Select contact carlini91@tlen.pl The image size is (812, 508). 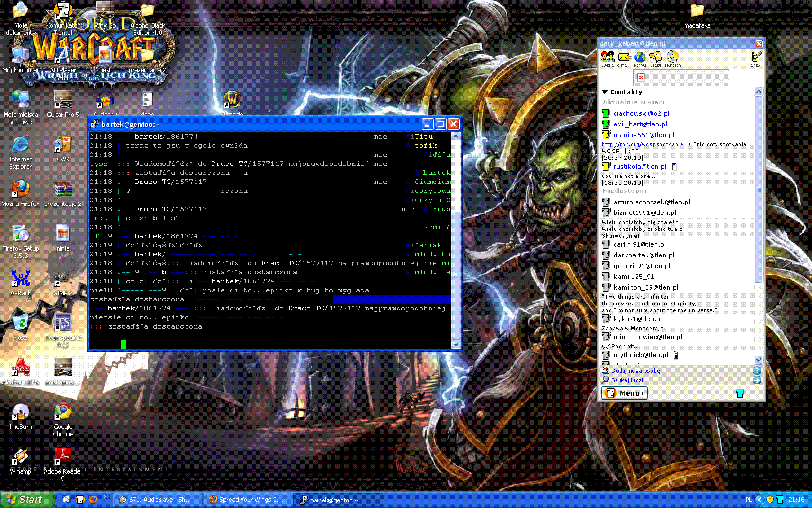[x=639, y=244]
